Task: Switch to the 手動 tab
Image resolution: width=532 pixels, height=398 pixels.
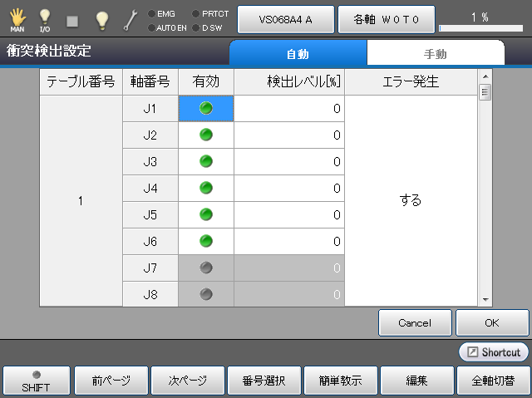Action: click(436, 54)
